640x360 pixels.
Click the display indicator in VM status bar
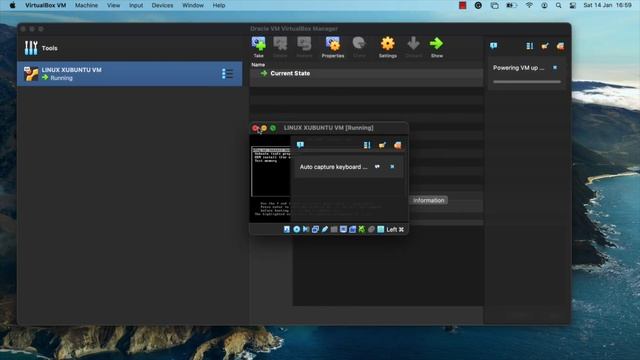343,229
